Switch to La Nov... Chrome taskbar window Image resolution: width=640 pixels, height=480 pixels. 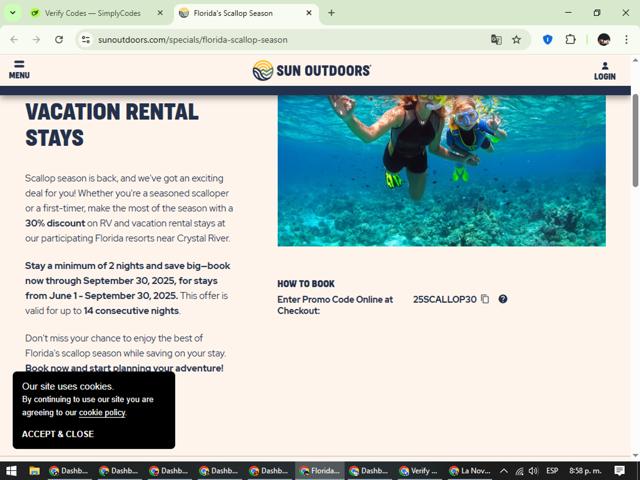(469, 471)
